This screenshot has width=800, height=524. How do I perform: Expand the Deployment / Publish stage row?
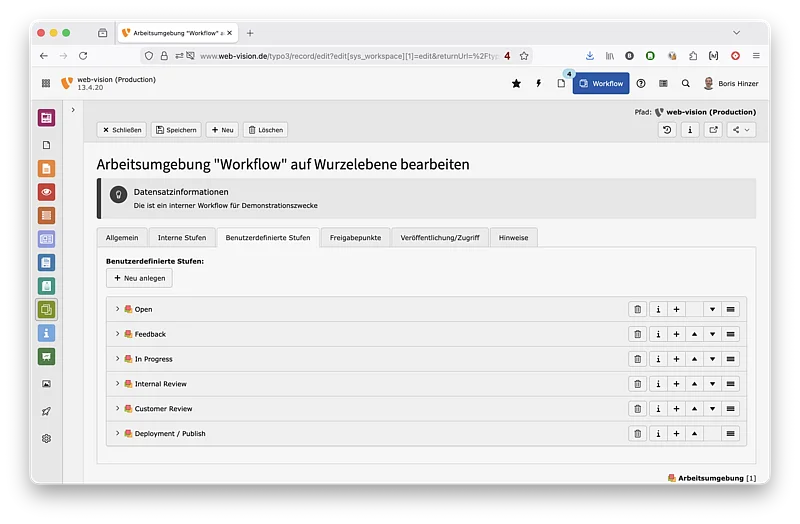[x=117, y=433]
